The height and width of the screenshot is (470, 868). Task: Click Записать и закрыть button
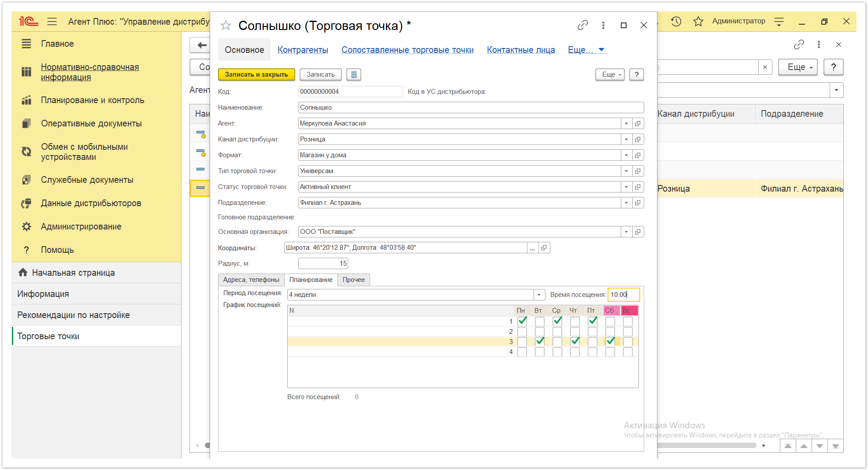[x=256, y=74]
